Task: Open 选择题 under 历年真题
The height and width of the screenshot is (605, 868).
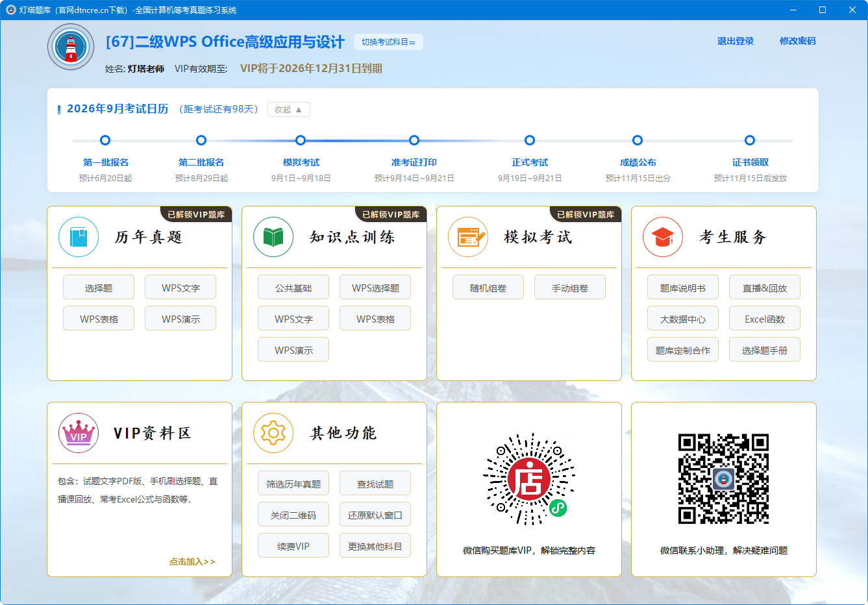Action: pyautogui.click(x=99, y=288)
